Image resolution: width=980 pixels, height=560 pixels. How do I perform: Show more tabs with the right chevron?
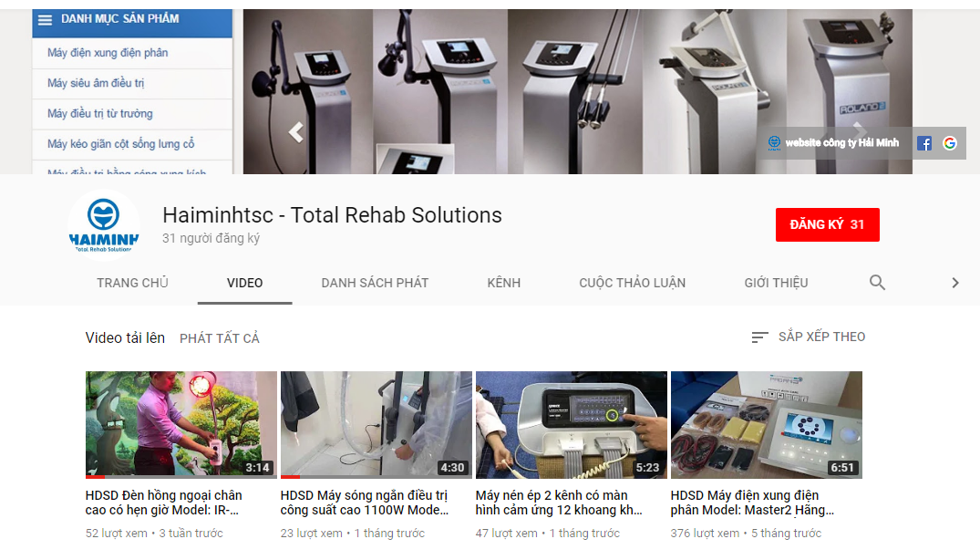tap(955, 283)
